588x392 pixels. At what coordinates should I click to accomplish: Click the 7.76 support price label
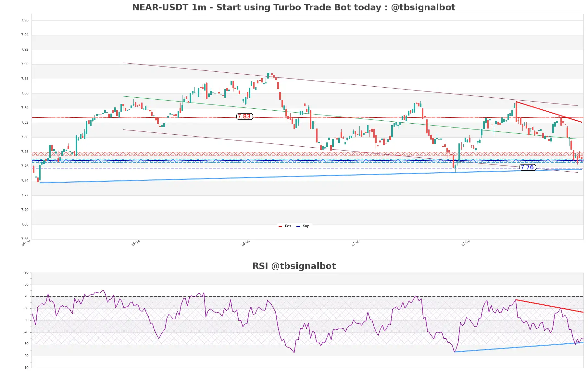(527, 167)
